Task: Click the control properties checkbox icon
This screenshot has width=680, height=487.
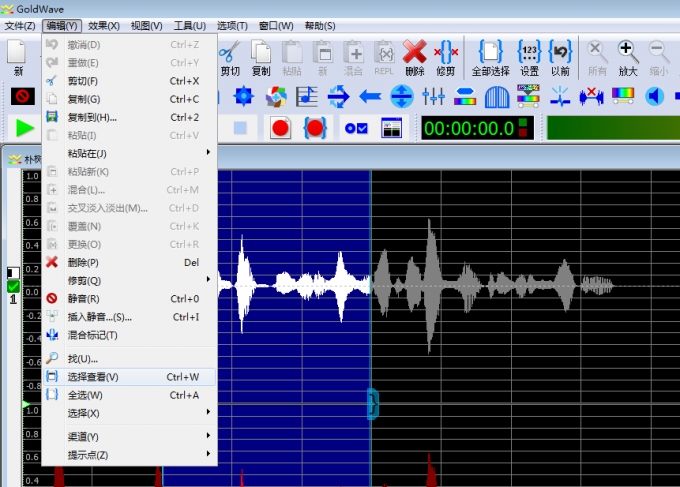Action: [x=356, y=128]
